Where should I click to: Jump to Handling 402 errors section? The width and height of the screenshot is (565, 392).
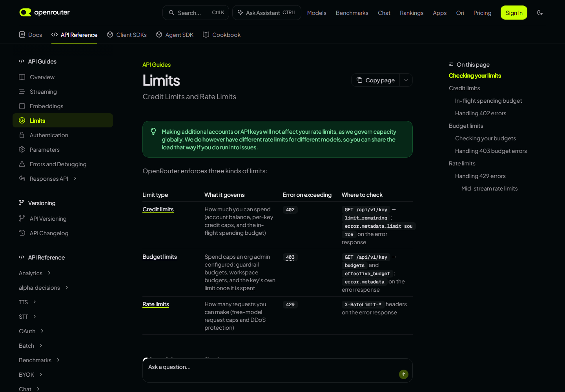481,113
